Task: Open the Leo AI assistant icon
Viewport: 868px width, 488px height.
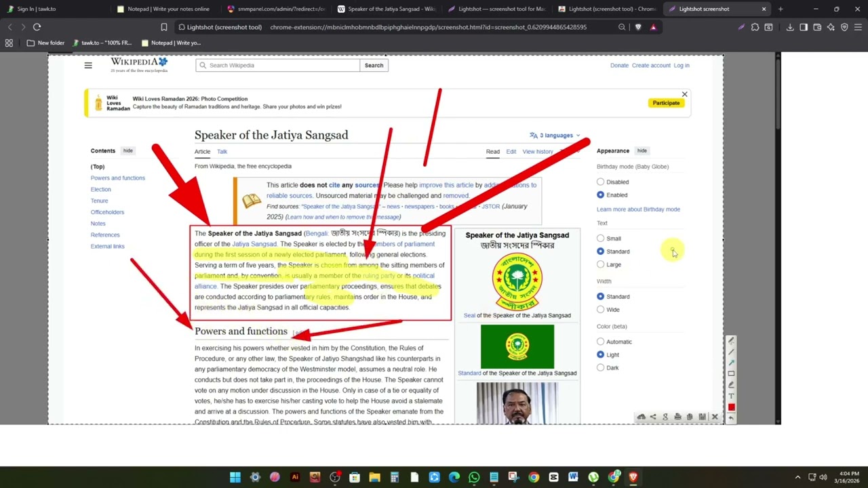Action: [x=831, y=27]
